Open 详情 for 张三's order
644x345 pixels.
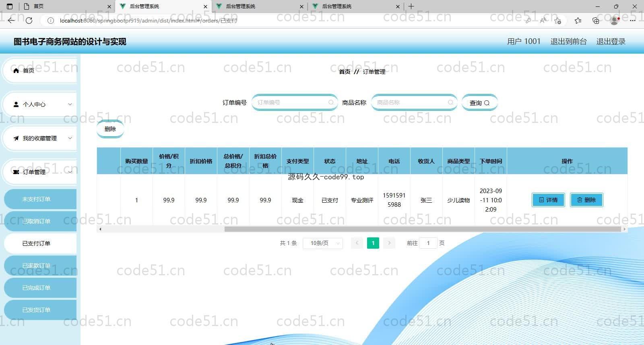pyautogui.click(x=548, y=200)
